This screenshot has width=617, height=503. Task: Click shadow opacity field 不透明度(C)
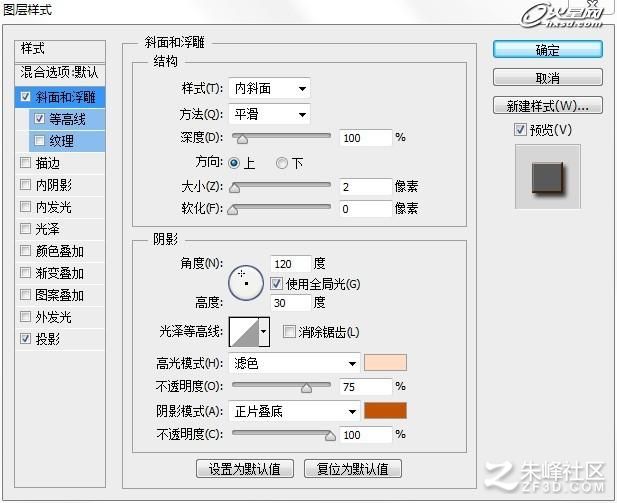366,435
